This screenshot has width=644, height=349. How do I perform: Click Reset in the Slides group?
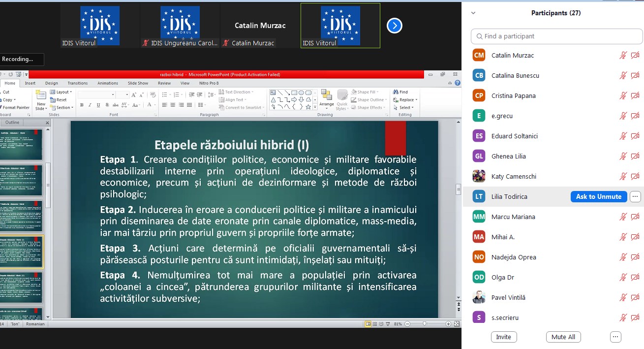[59, 100]
